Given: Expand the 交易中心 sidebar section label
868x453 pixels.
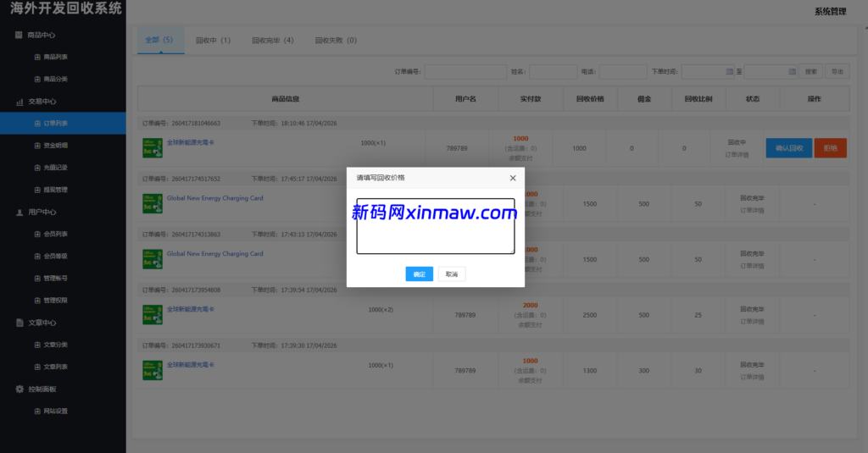Looking at the screenshot, I should (x=42, y=102).
